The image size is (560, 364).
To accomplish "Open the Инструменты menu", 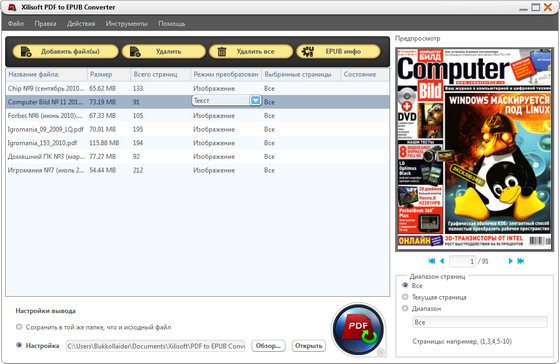I will [x=126, y=24].
